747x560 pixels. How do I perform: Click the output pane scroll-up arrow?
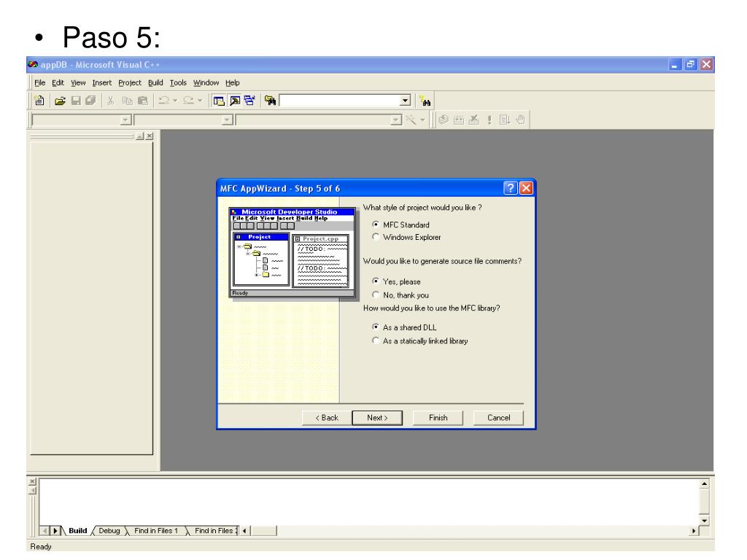[x=704, y=484]
